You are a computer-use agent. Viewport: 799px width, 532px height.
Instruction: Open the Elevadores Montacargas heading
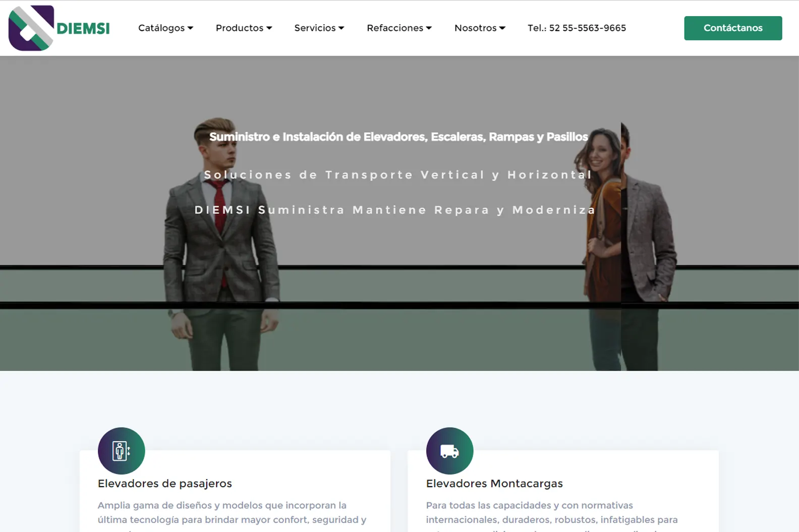coord(494,483)
